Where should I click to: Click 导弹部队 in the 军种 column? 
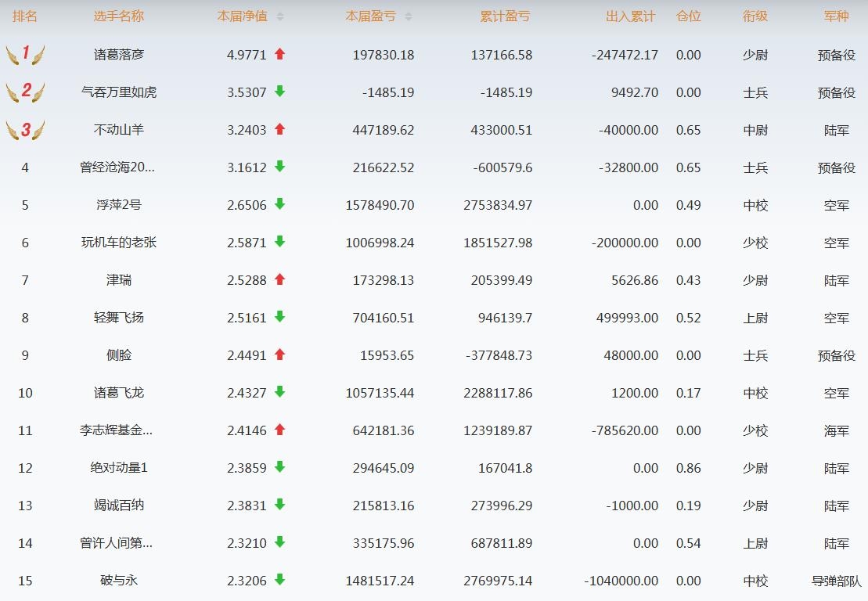coord(836,581)
